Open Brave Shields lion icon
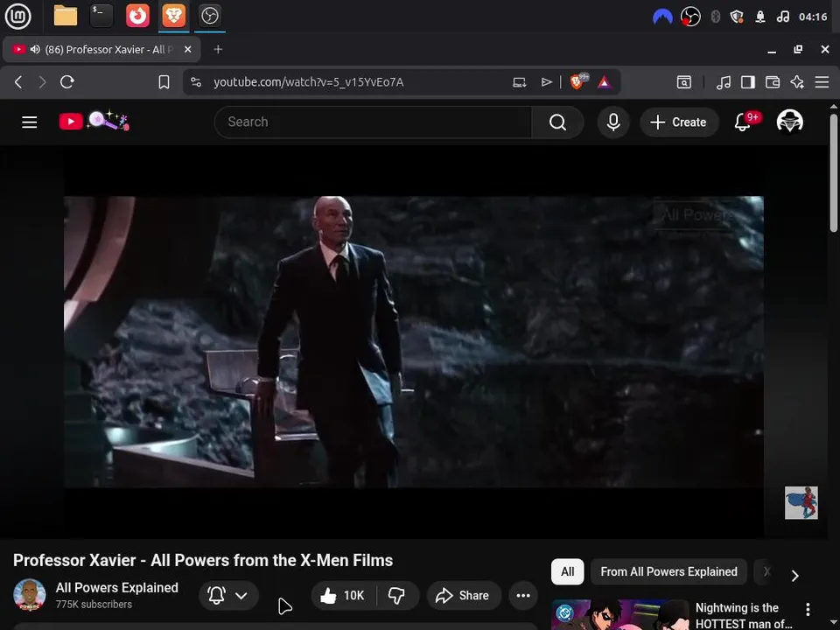 coord(578,81)
